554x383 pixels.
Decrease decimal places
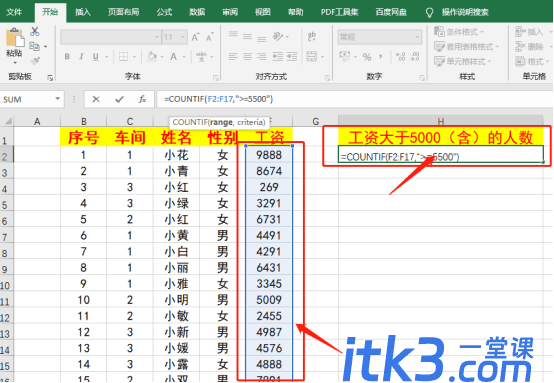point(415,57)
